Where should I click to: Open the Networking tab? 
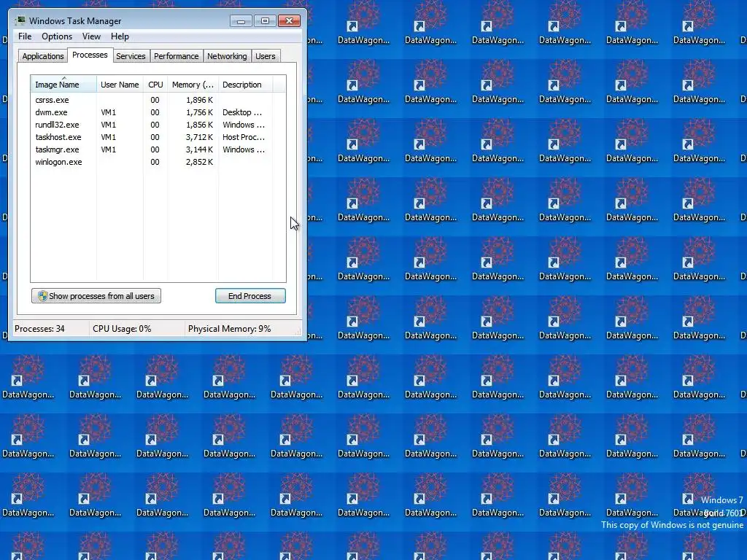pyautogui.click(x=228, y=56)
